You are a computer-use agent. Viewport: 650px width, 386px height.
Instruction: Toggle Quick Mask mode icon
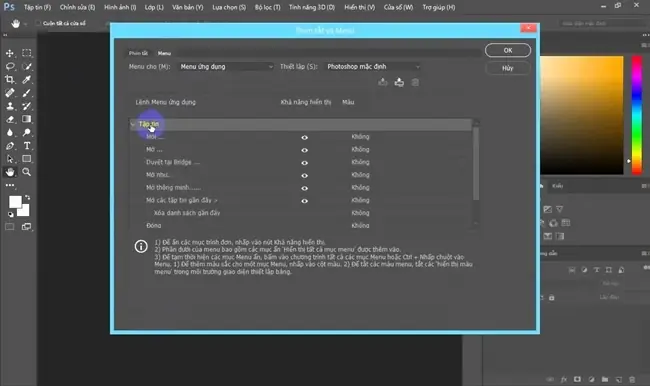pyautogui.click(x=10, y=227)
